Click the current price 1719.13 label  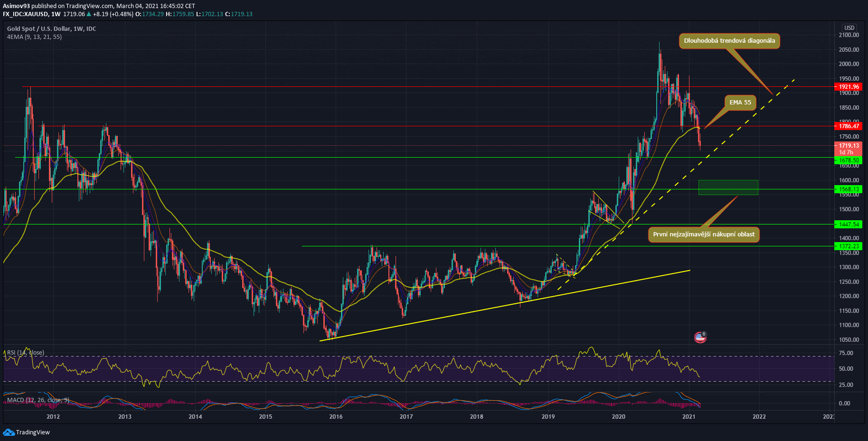[x=848, y=146]
